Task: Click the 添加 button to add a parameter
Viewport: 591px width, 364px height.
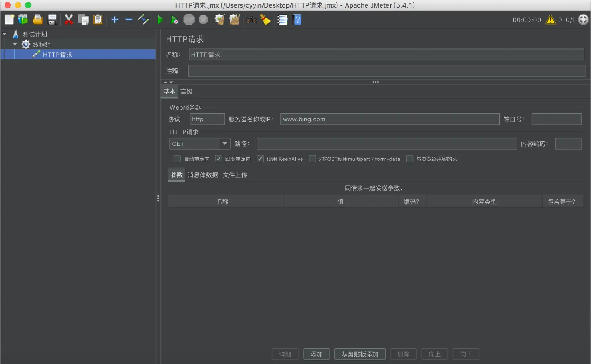Action: (316, 354)
